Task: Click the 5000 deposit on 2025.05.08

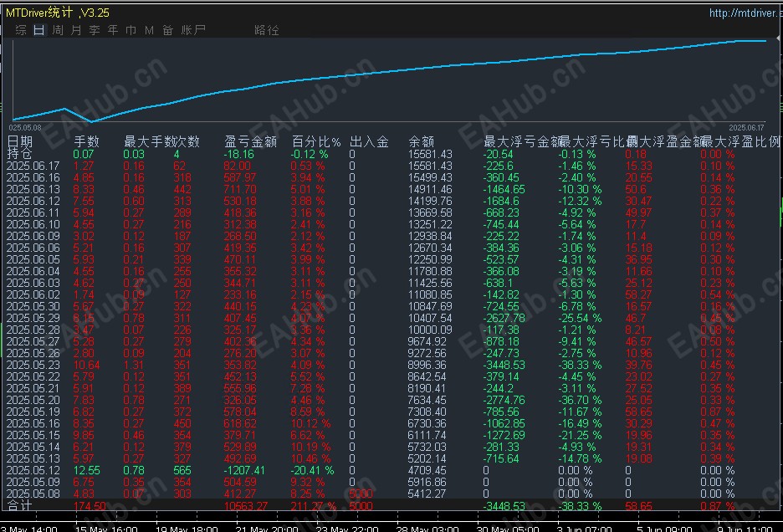Action: tap(361, 494)
